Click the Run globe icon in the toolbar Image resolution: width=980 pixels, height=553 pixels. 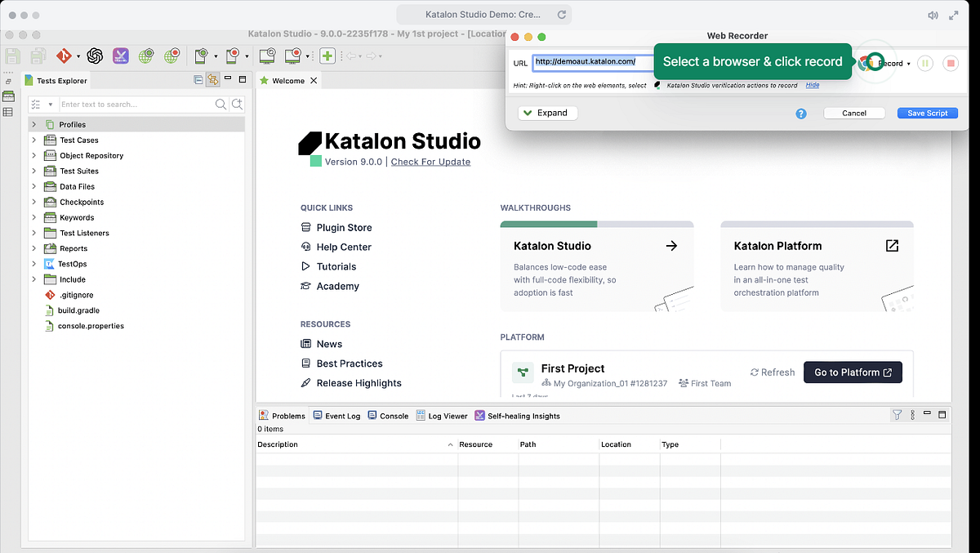point(148,55)
